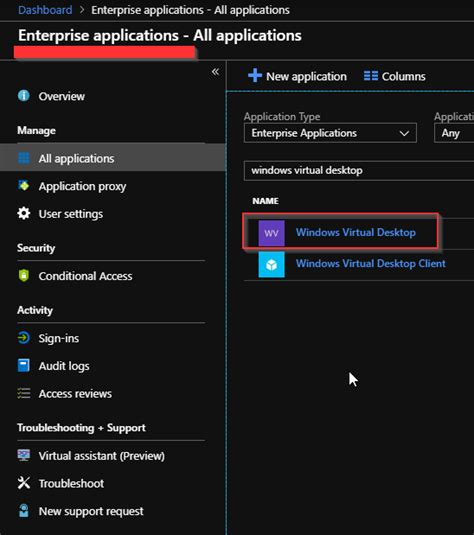Collapse the sidebar with double chevron
This screenshot has width=474, height=535.
tap(215, 72)
